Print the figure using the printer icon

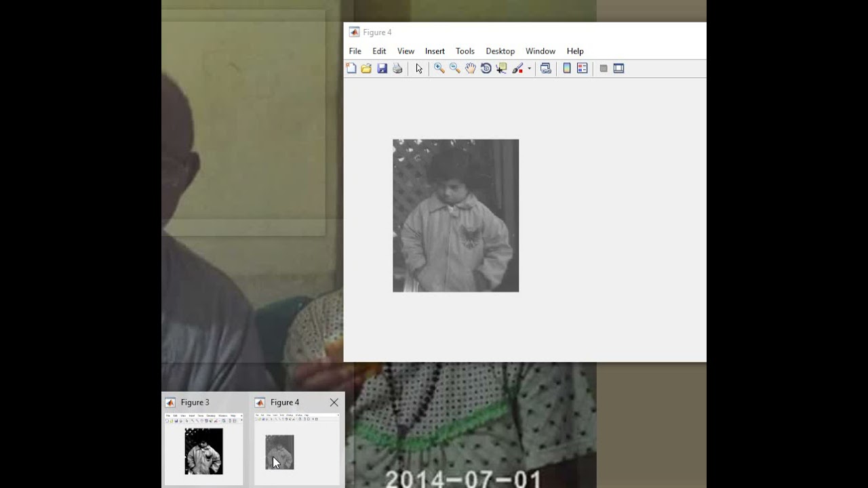tap(397, 68)
